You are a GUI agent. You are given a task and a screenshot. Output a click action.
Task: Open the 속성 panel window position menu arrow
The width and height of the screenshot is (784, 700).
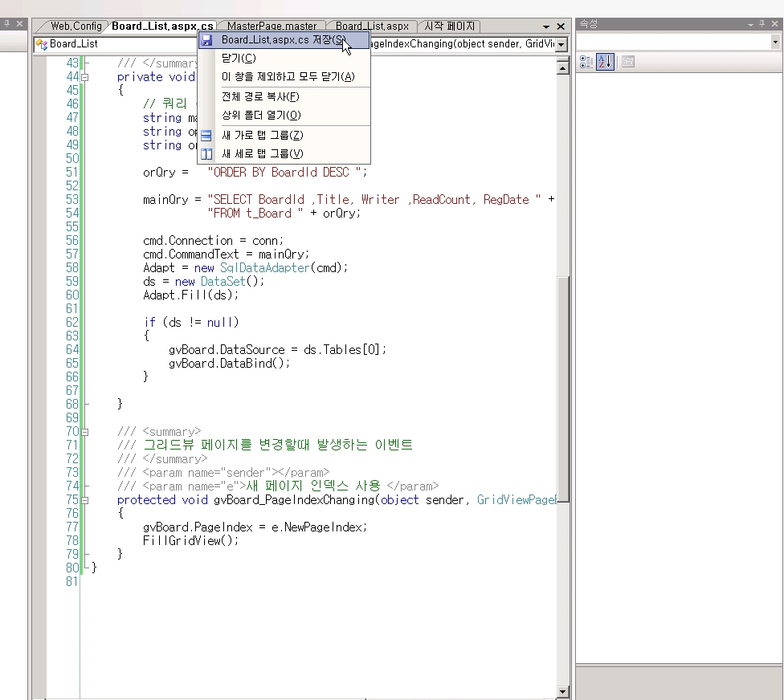coord(750,24)
